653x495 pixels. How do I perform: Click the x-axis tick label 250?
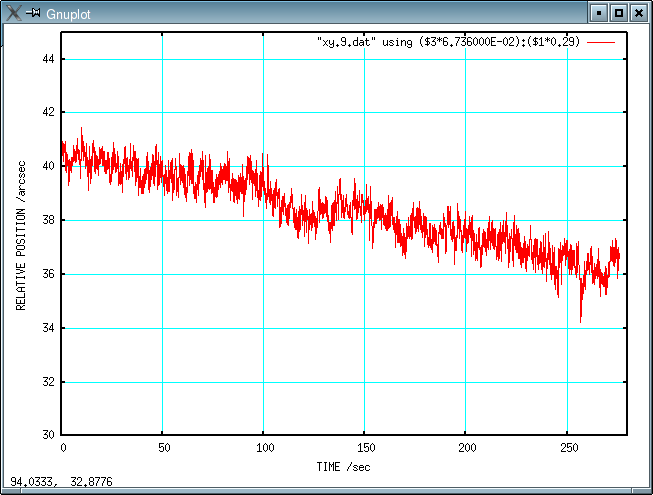pos(569,448)
